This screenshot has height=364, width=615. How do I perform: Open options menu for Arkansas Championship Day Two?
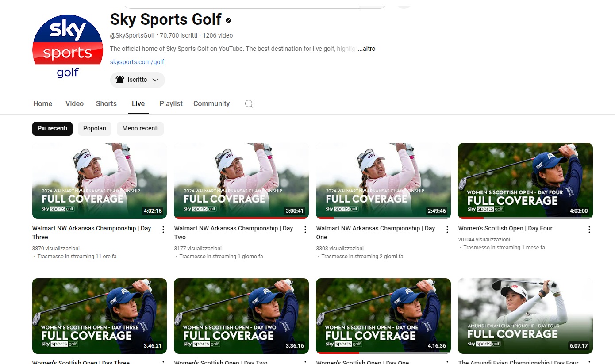[x=305, y=230]
